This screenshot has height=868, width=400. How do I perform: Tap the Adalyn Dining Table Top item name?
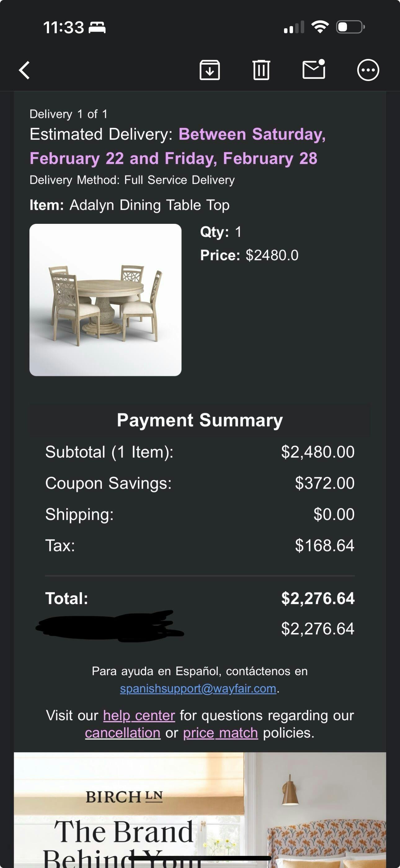[149, 205]
